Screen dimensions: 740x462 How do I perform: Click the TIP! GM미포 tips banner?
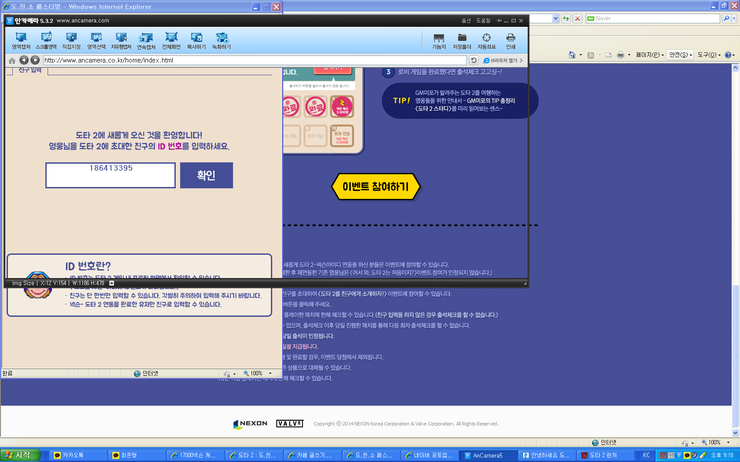[460, 101]
